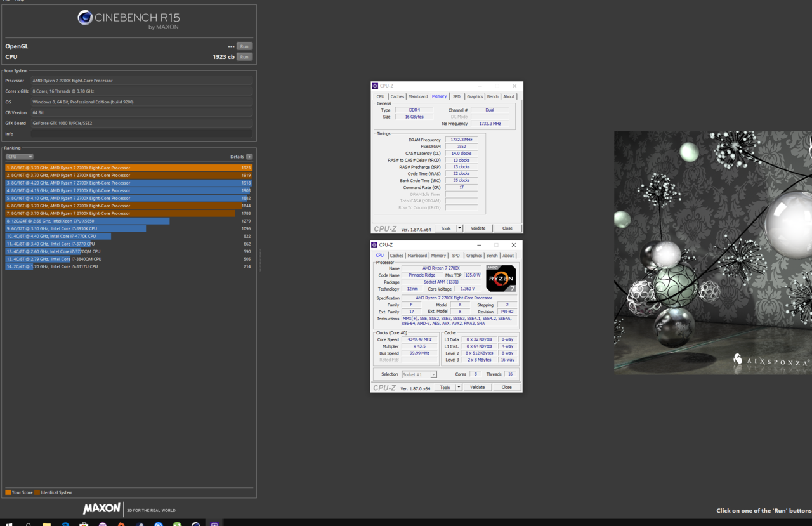
Task: Open the CPU ranking type dropdown
Action: pyautogui.click(x=19, y=157)
